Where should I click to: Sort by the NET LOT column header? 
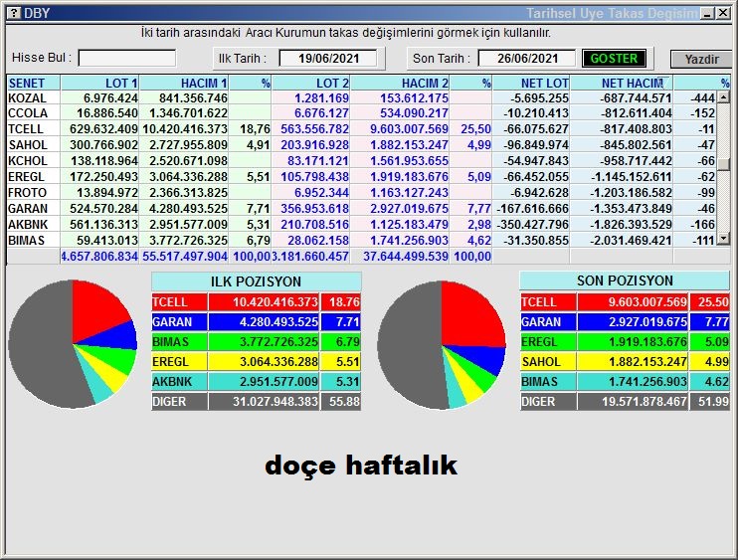[x=531, y=83]
